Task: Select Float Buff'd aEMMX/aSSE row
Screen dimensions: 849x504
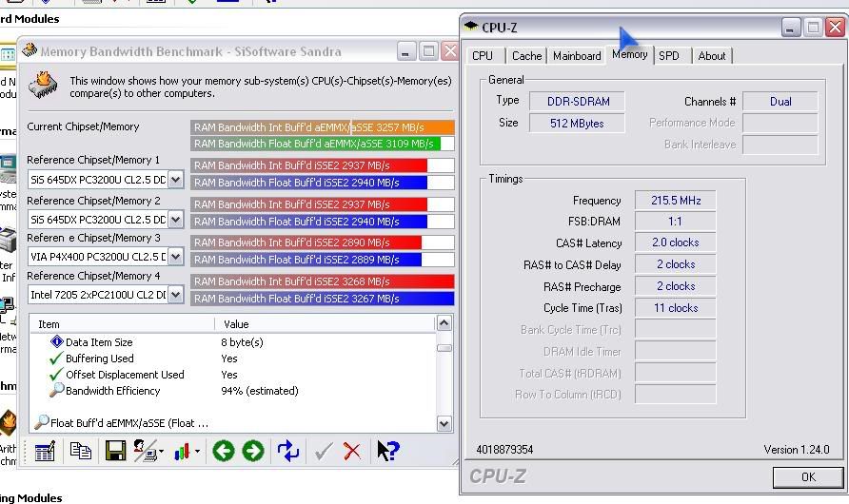Action: 231,423
